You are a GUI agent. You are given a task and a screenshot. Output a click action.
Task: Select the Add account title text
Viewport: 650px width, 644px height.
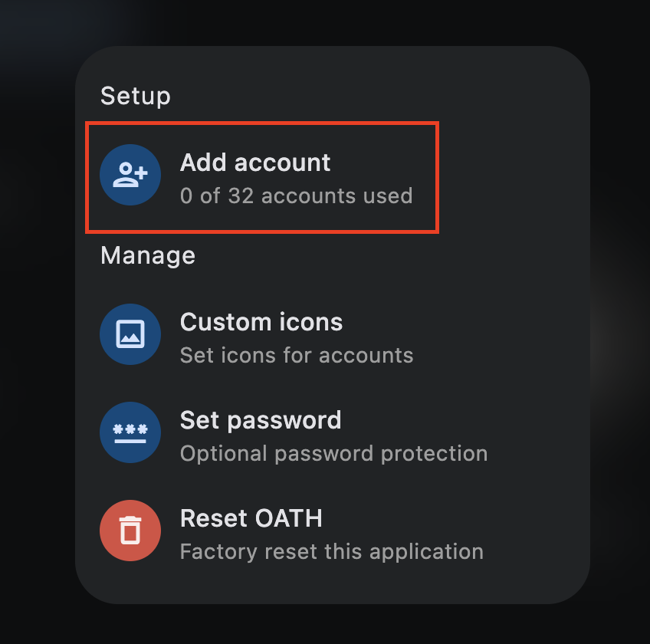255,162
